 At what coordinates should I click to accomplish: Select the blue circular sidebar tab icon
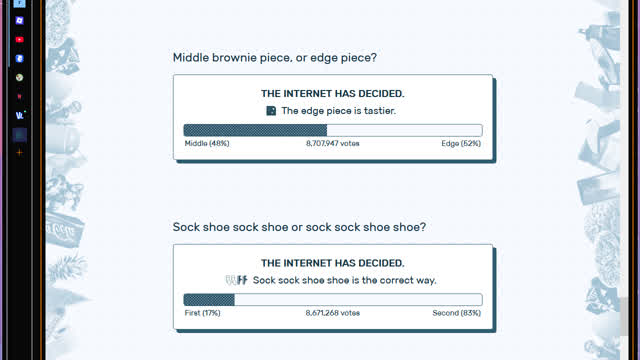point(19,58)
